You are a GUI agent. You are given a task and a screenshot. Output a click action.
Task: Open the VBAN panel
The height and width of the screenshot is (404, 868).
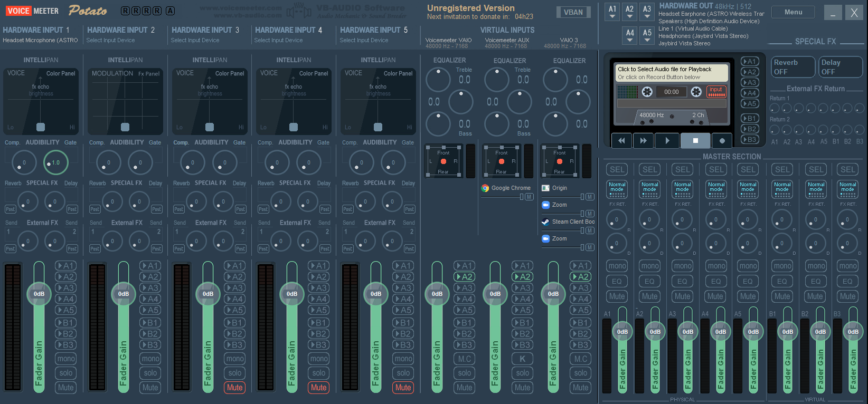[x=573, y=12]
